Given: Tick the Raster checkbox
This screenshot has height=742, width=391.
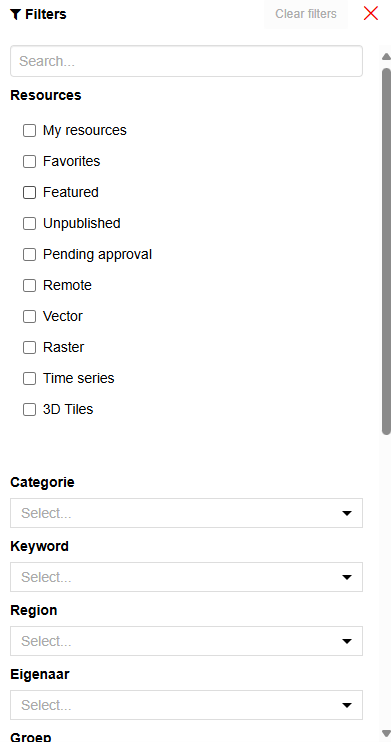Looking at the screenshot, I should (x=29, y=347).
